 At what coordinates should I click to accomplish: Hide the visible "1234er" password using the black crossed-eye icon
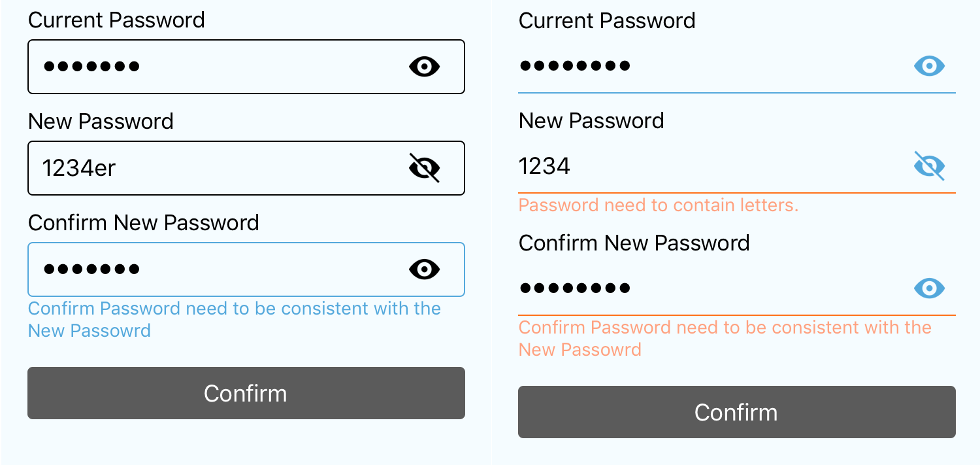tap(424, 168)
